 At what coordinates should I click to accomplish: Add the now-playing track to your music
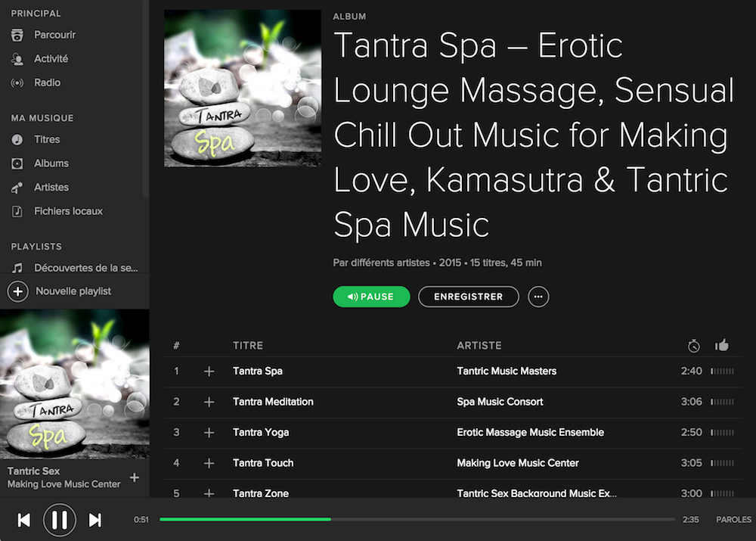click(x=135, y=477)
